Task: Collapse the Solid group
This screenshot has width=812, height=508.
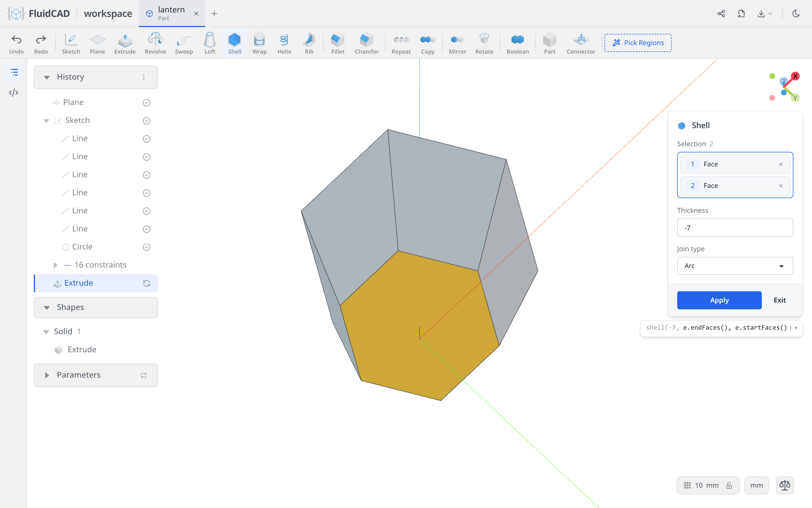Action: coord(46,332)
